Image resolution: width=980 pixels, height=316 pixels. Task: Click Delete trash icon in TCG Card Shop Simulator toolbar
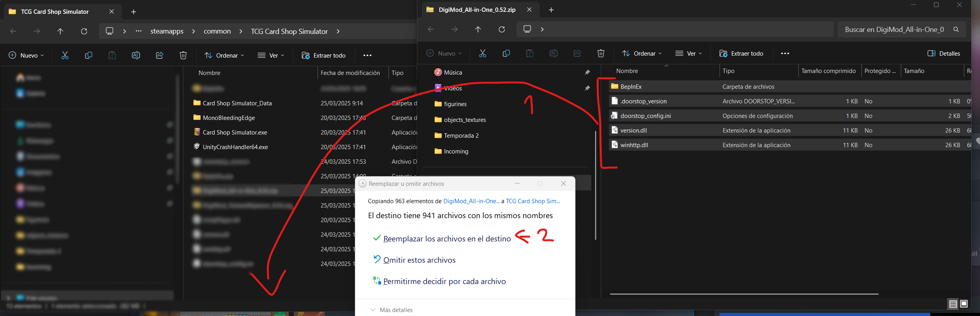pyautogui.click(x=183, y=55)
